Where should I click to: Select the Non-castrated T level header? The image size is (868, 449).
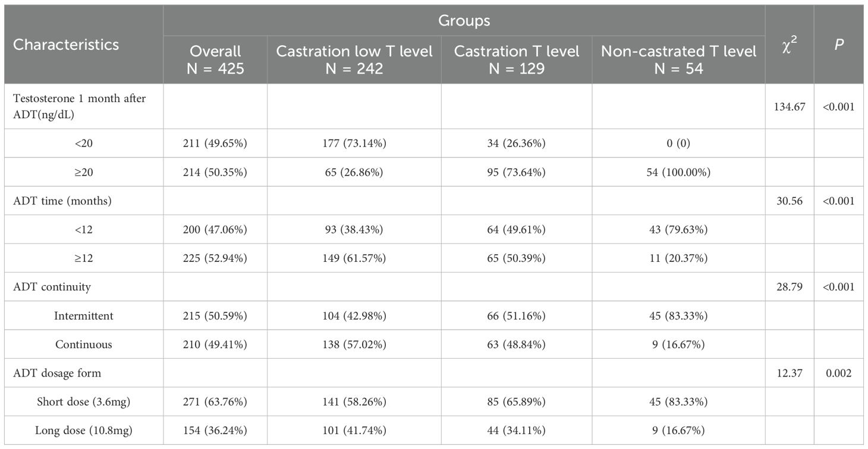click(678, 60)
